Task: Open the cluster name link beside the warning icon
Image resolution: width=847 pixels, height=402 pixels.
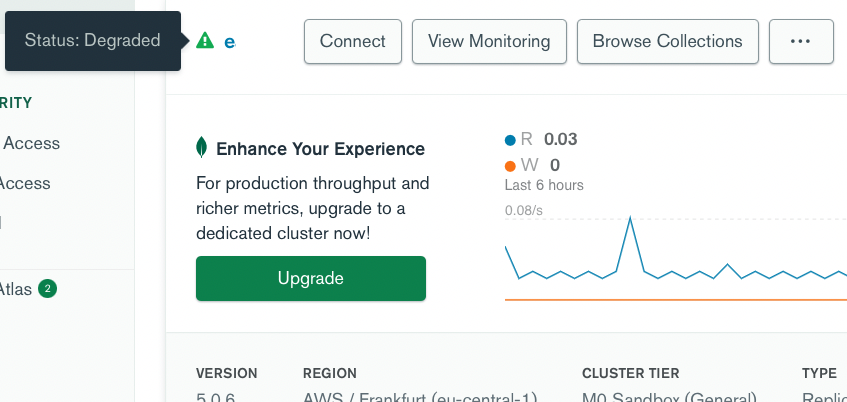Action: [x=230, y=42]
